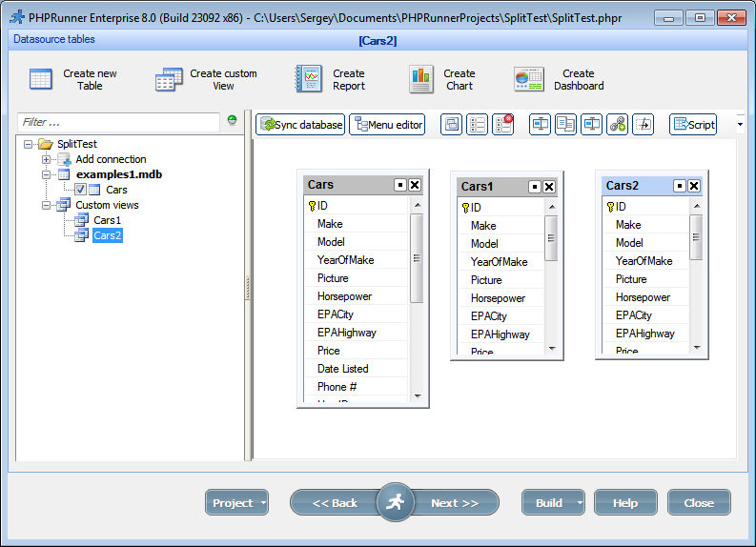Open the Menu editor
756x547 pixels.
[387, 125]
